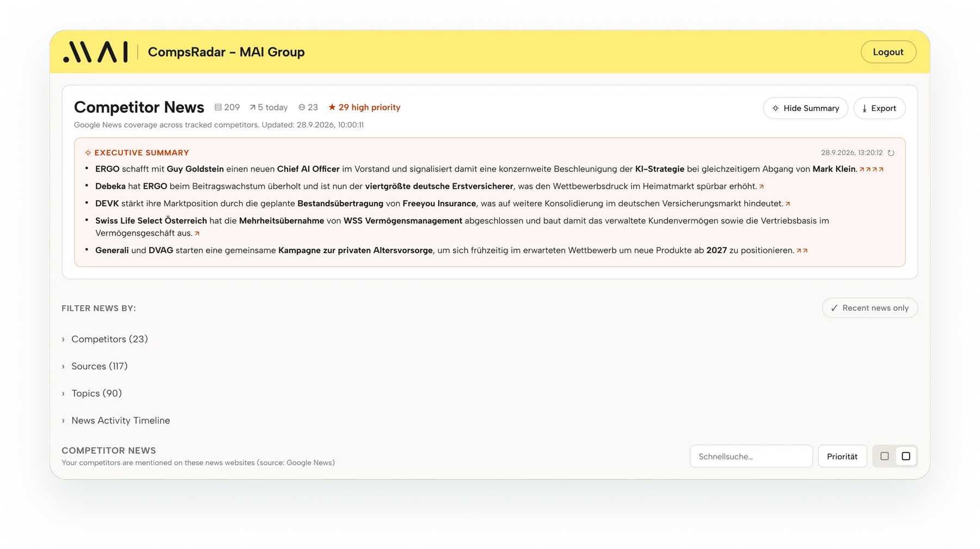Expand the Sources (117) filter

click(x=95, y=366)
